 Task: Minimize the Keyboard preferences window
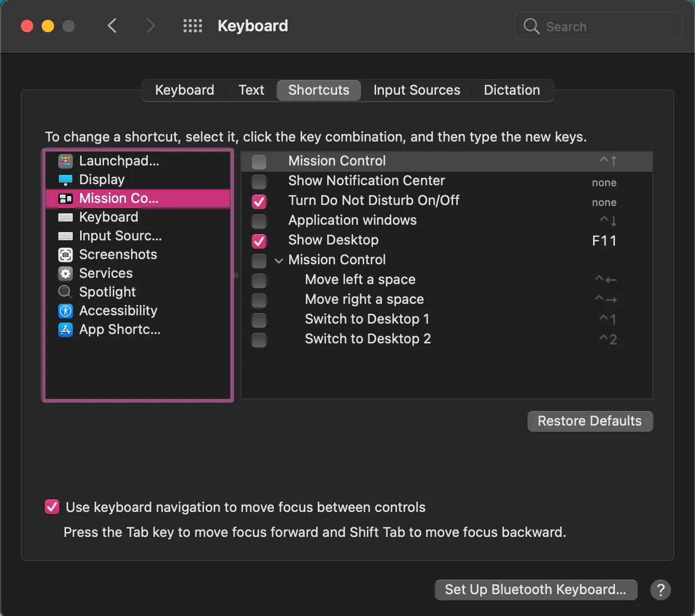[48, 26]
